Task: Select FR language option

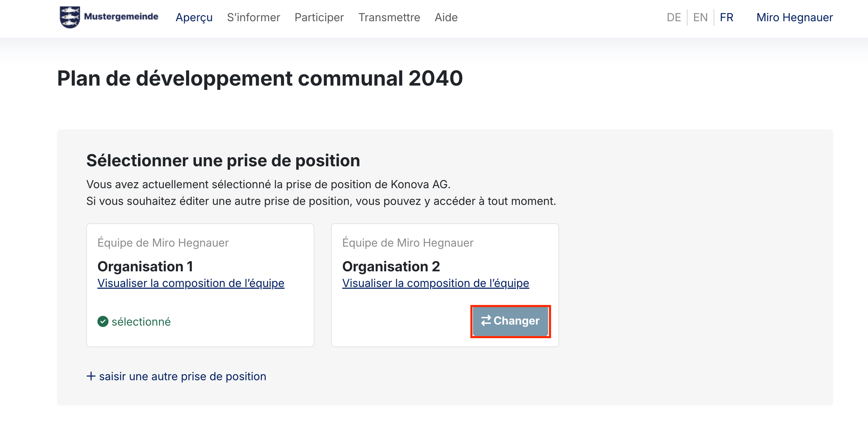Action: coord(726,17)
